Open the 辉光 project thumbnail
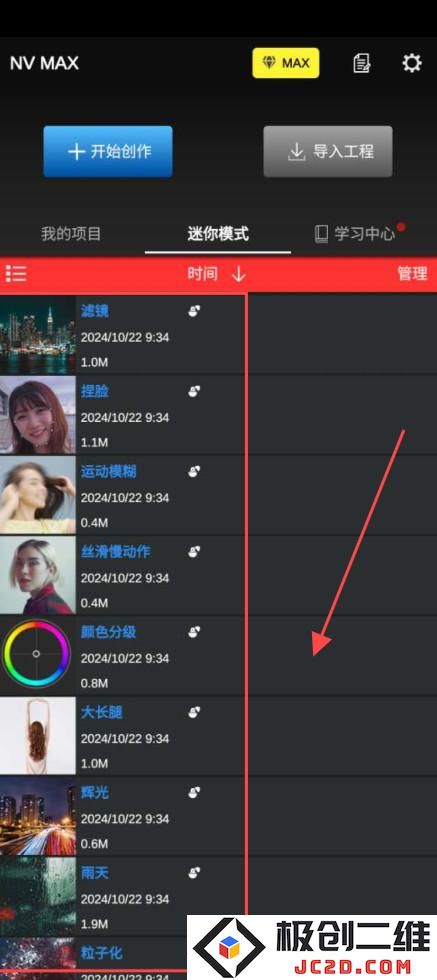Screen dimensions: 437x980 tap(38, 816)
